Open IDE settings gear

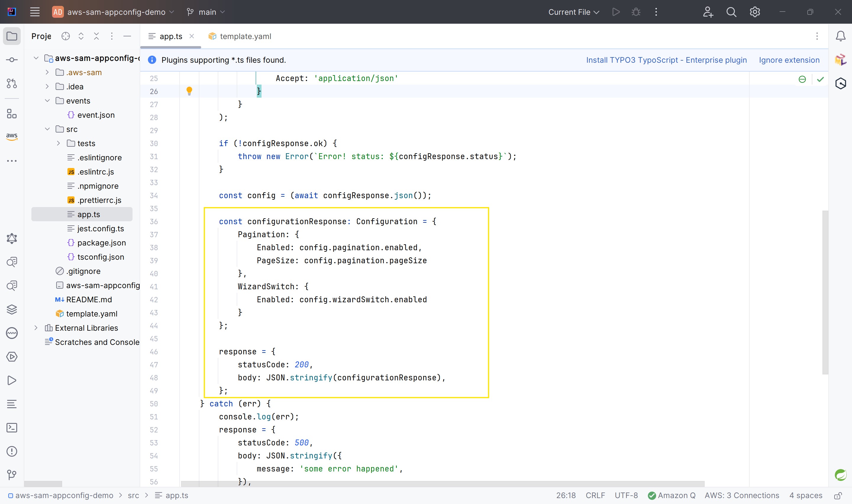pos(755,12)
